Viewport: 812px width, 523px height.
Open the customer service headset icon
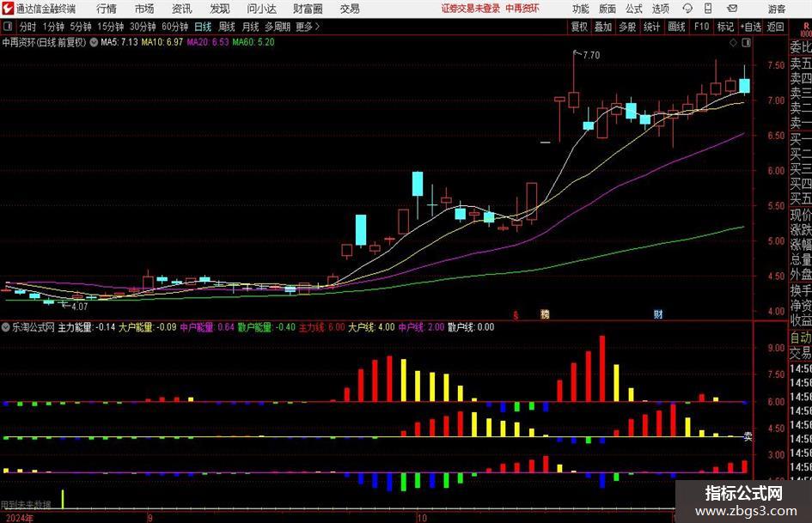pos(687,9)
